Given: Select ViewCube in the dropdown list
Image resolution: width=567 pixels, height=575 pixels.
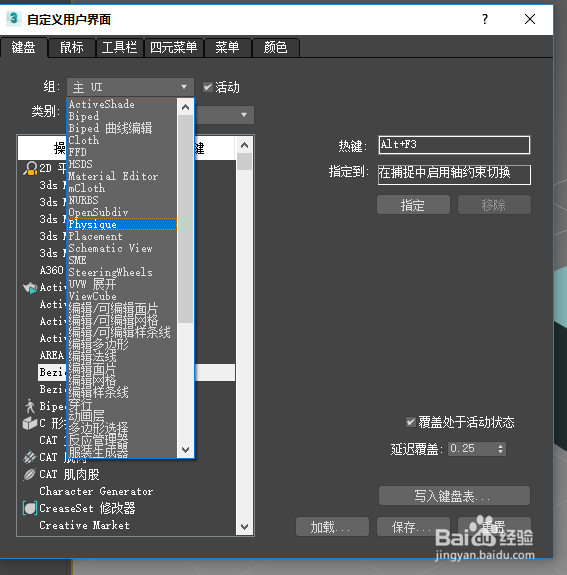Looking at the screenshot, I should 122,296.
